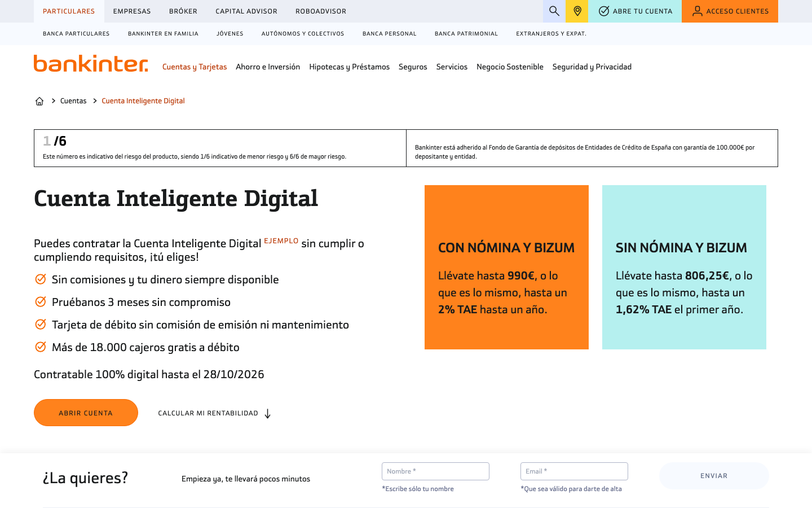Open Bankinter en Familia section
Viewport: 812px width, 508px height.
point(163,34)
